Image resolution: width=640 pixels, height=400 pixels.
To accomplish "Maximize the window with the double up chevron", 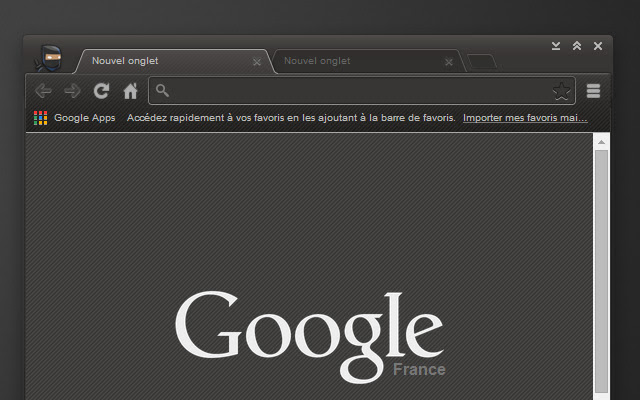I will [577, 46].
